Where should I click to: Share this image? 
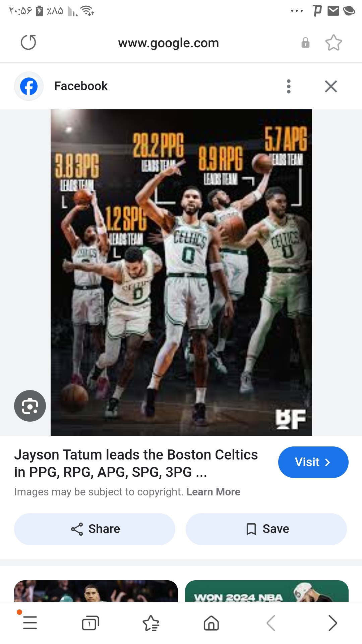tap(95, 529)
